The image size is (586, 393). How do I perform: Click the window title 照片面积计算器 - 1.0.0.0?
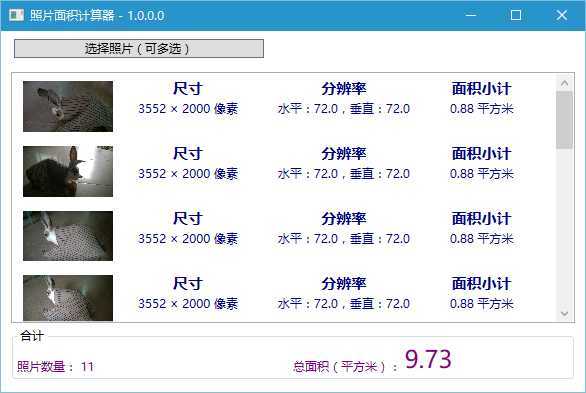(x=97, y=16)
